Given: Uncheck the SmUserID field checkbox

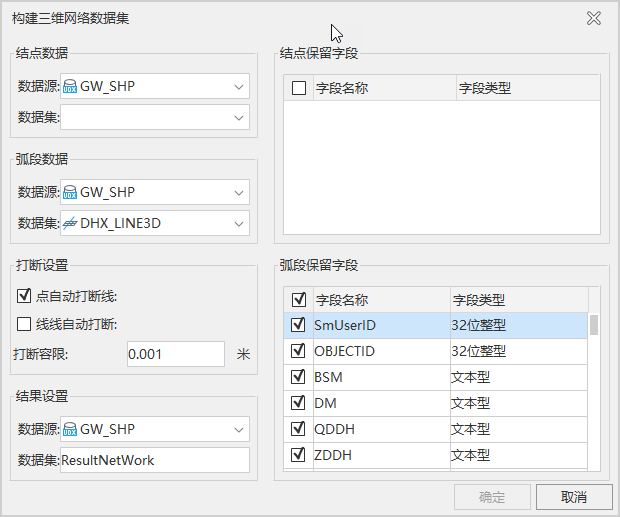Looking at the screenshot, I should pos(298,325).
